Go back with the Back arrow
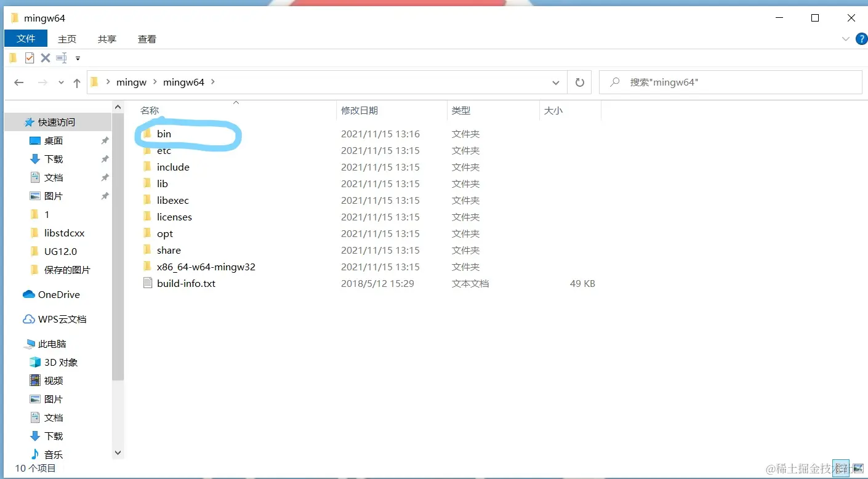Screen dimensions: 868x479 18,83
